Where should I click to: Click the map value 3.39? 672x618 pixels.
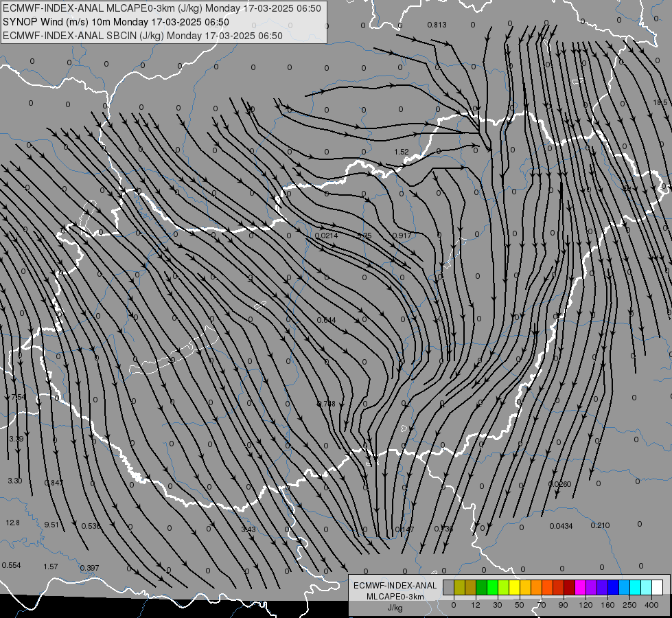pyautogui.click(x=16, y=439)
